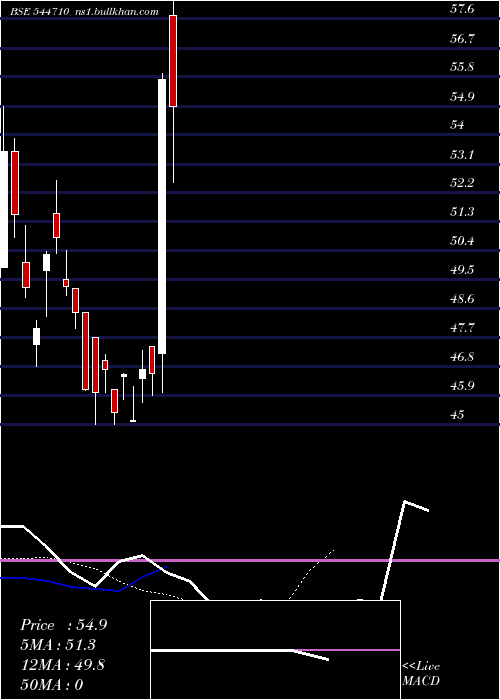Click the 54.9 price axis label
The width and height of the screenshot is (500, 700).
462,96
